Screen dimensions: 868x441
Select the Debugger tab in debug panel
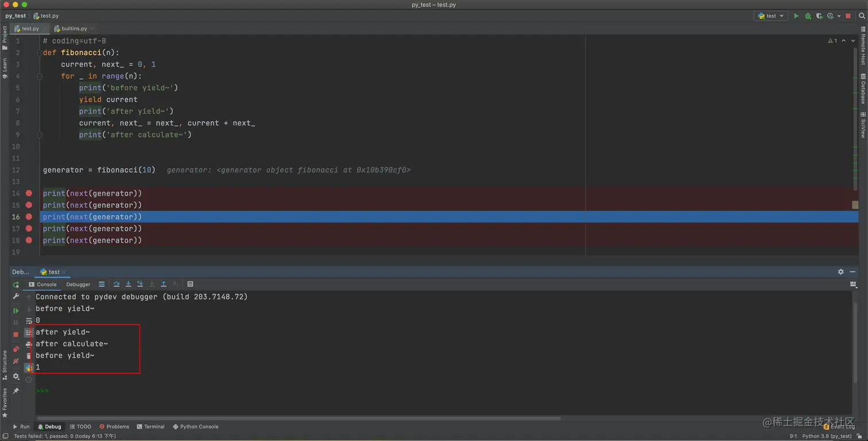78,284
